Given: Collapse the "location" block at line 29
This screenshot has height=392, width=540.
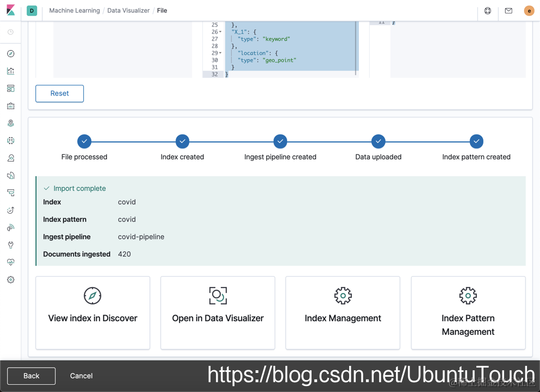Looking at the screenshot, I should [220, 53].
